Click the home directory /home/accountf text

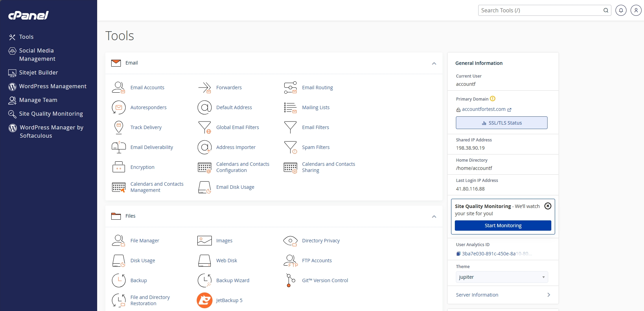click(474, 168)
